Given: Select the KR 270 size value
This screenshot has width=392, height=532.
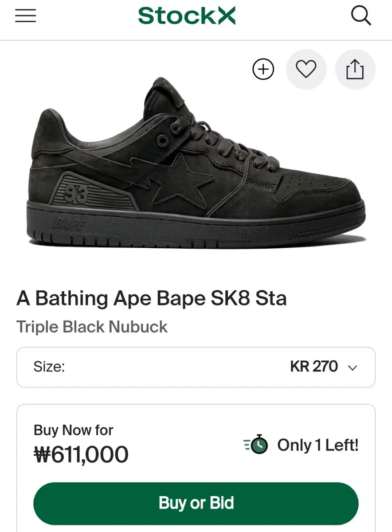Looking at the screenshot, I should (x=314, y=367).
